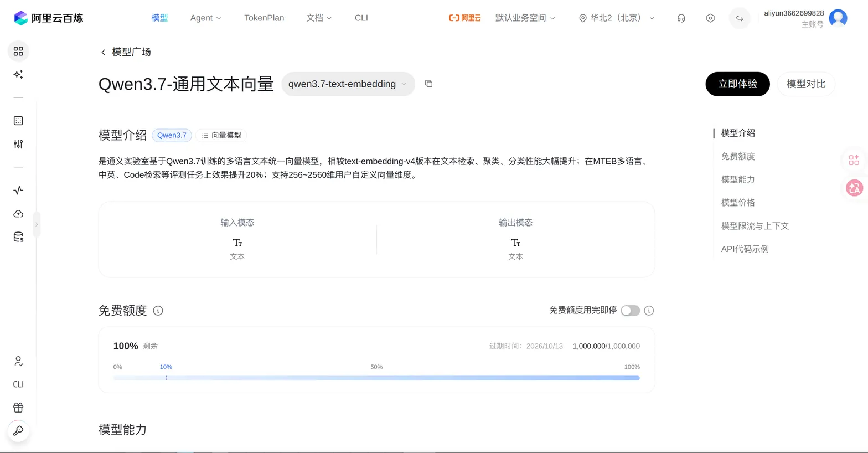Click the 立即体验 button
This screenshot has width=868, height=453.
(737, 84)
